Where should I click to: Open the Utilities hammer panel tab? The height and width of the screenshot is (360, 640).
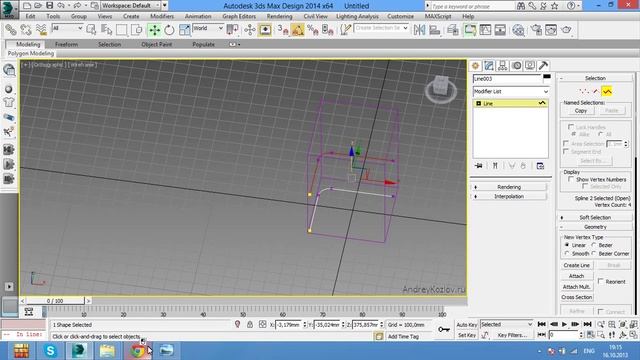click(543, 66)
